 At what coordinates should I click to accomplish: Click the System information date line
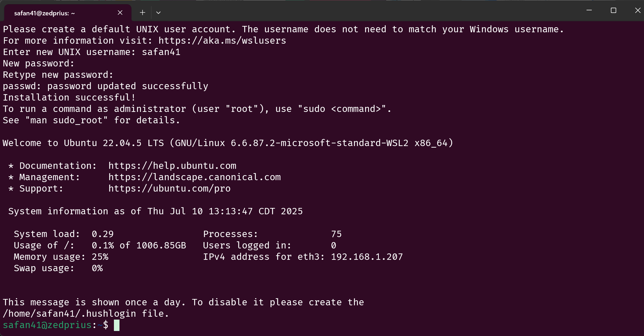[156, 211]
